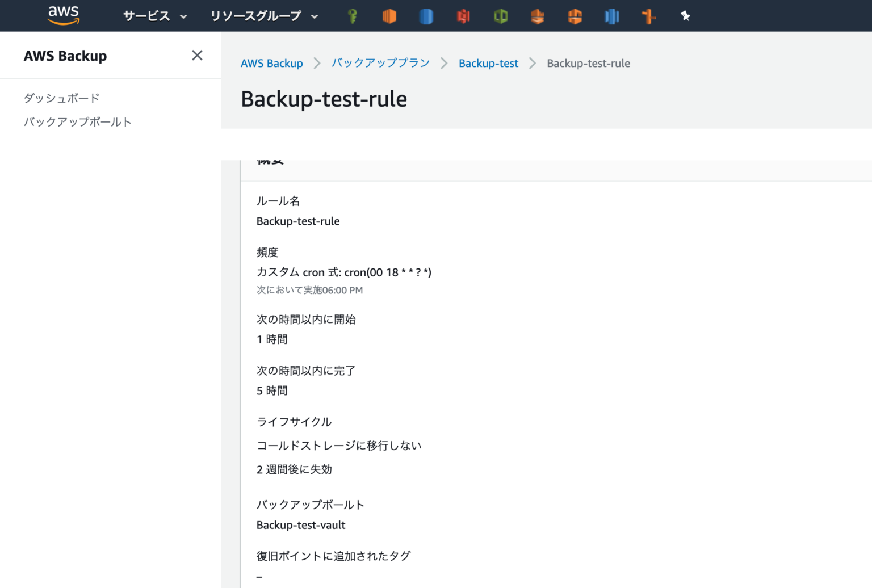
Task: Open the second orange cube service shortcut
Action: click(x=575, y=15)
